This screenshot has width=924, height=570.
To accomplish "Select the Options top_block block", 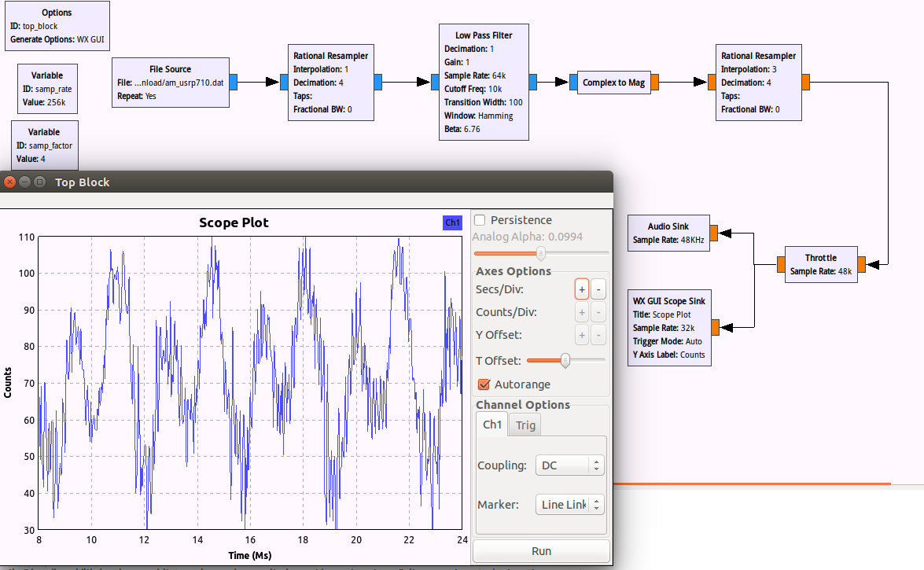I will 56,26.
